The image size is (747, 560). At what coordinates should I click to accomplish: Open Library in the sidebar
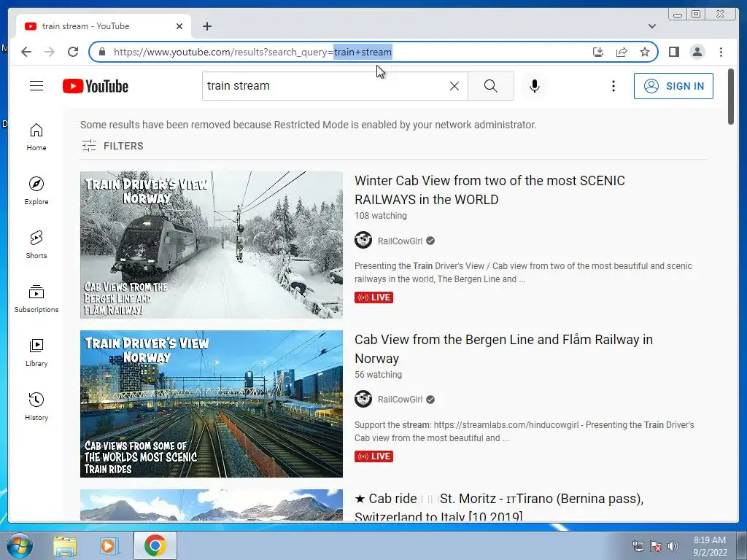(36, 352)
